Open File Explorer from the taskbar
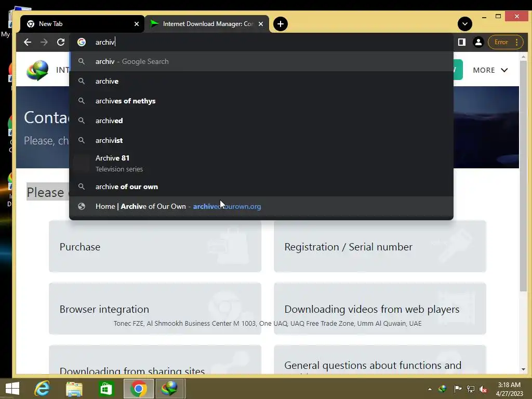The image size is (532, 399). coord(74,389)
